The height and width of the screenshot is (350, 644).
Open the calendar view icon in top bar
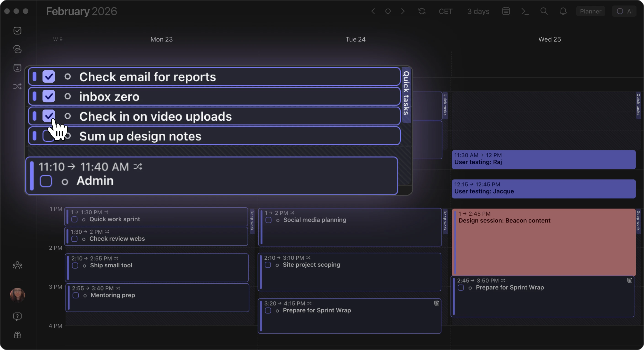click(x=506, y=11)
